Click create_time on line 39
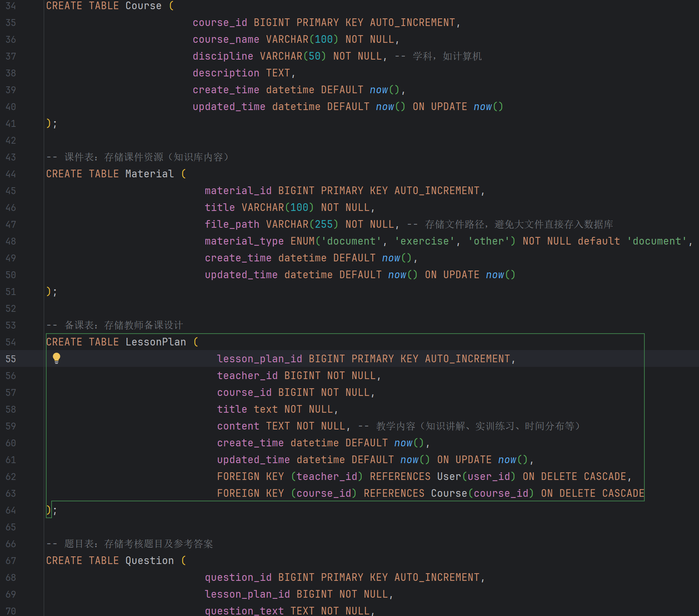Screen dimensions: 699x616 tap(226, 90)
